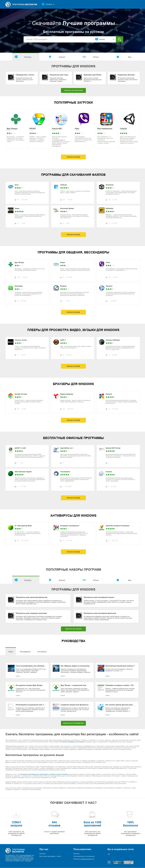
Task: Click the AIMP player icon
Action: (56, 342)
